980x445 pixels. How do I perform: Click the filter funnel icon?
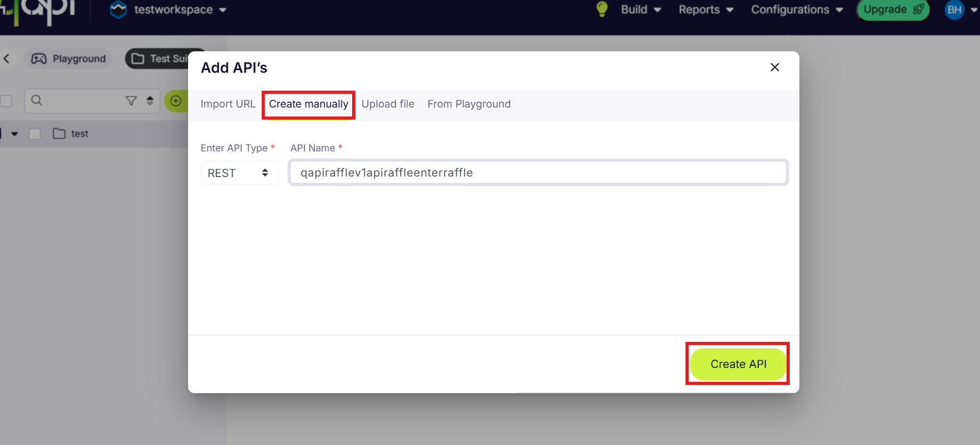(x=131, y=101)
